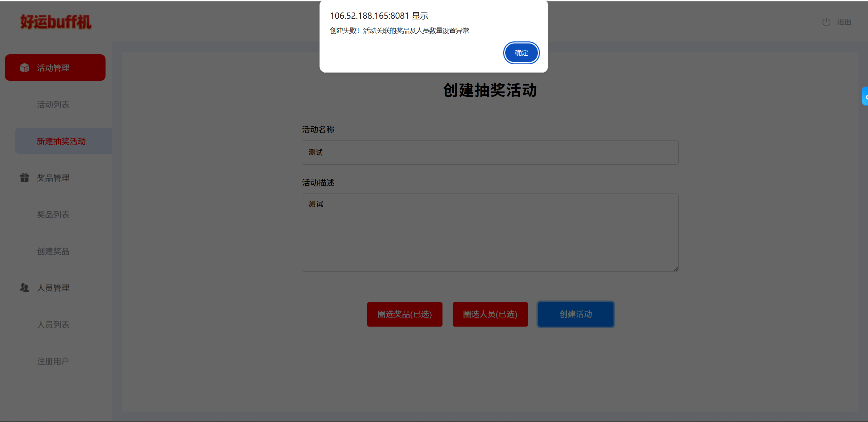
Task: Go to 创建奖品 sidebar item
Action: pos(53,251)
